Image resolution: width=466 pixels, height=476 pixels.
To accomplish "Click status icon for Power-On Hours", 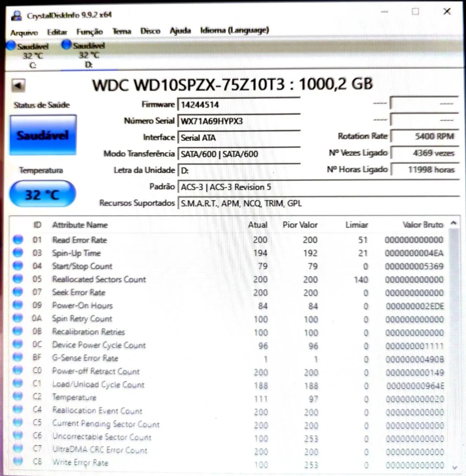I will point(18,305).
